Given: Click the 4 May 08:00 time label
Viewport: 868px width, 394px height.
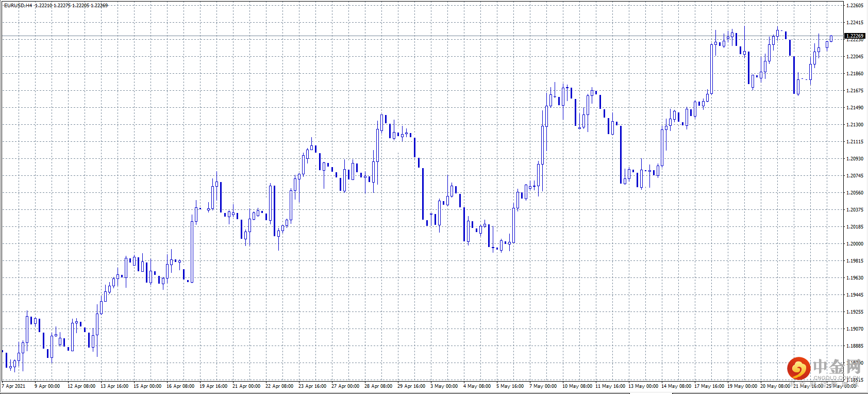Looking at the screenshot, I should click(x=477, y=386).
